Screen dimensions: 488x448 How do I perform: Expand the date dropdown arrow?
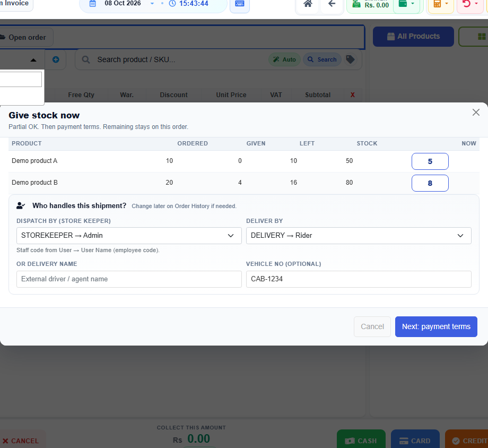pyautogui.click(x=152, y=4)
